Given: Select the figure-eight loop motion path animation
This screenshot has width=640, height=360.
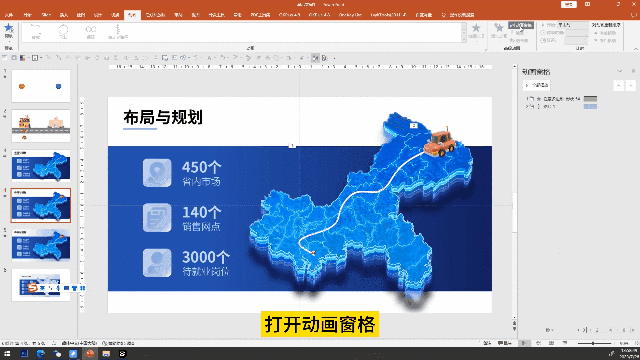Looking at the screenshot, I should point(91,32).
